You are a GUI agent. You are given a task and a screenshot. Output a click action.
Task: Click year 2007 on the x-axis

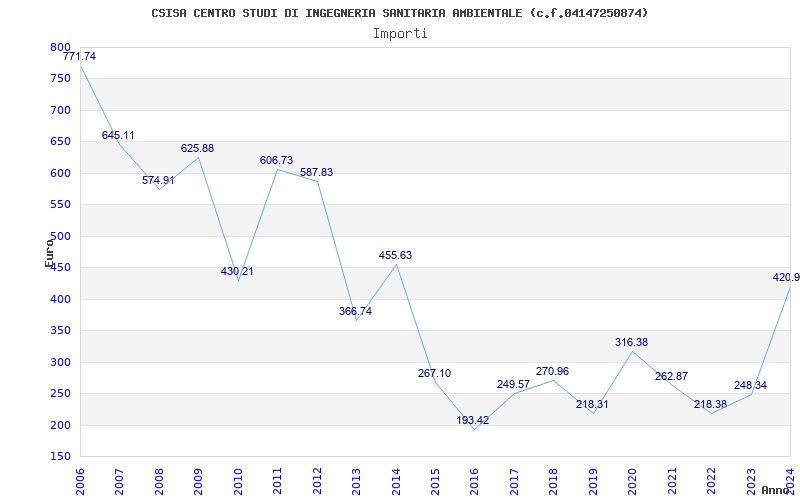click(119, 481)
